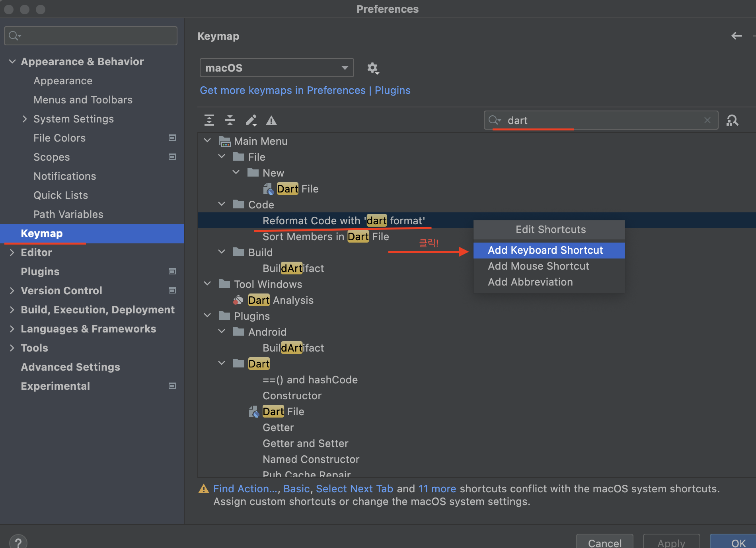Click the Android folder icon
Image resolution: width=756 pixels, height=548 pixels.
239,332
